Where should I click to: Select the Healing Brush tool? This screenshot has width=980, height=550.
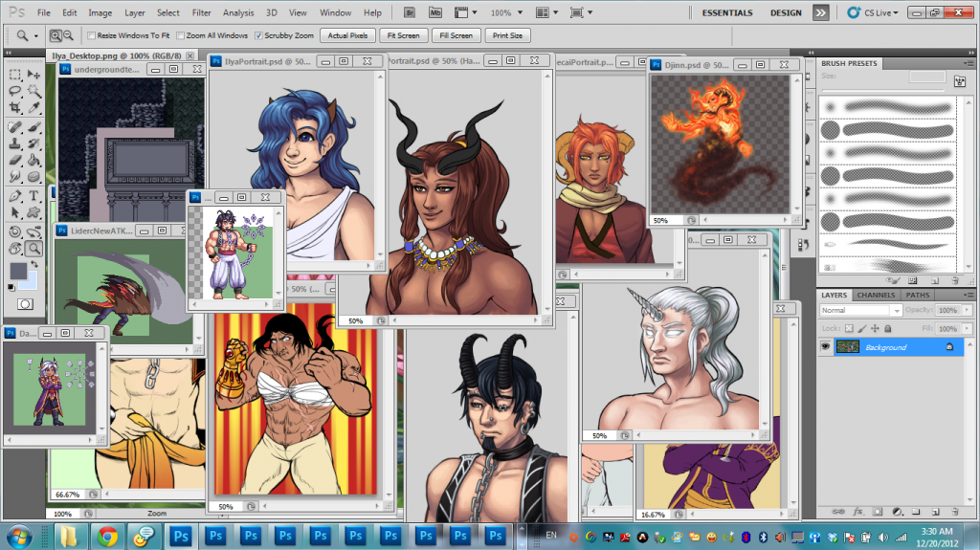(15, 127)
